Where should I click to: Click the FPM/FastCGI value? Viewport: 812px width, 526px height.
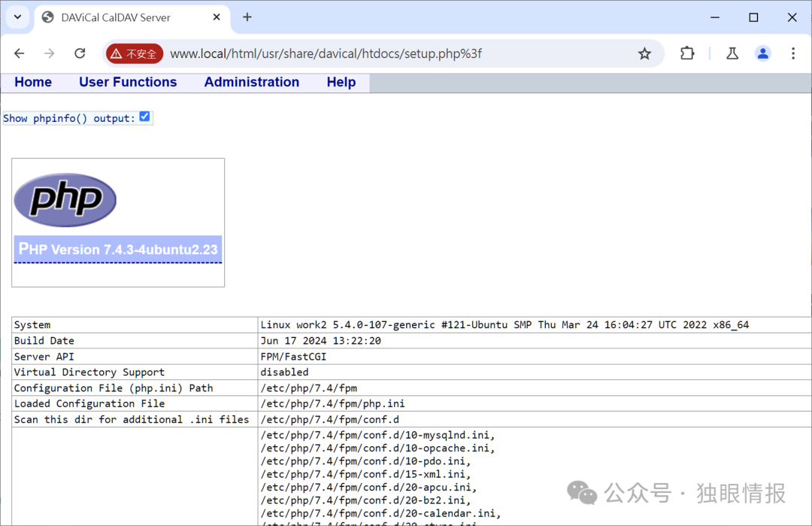click(x=294, y=357)
